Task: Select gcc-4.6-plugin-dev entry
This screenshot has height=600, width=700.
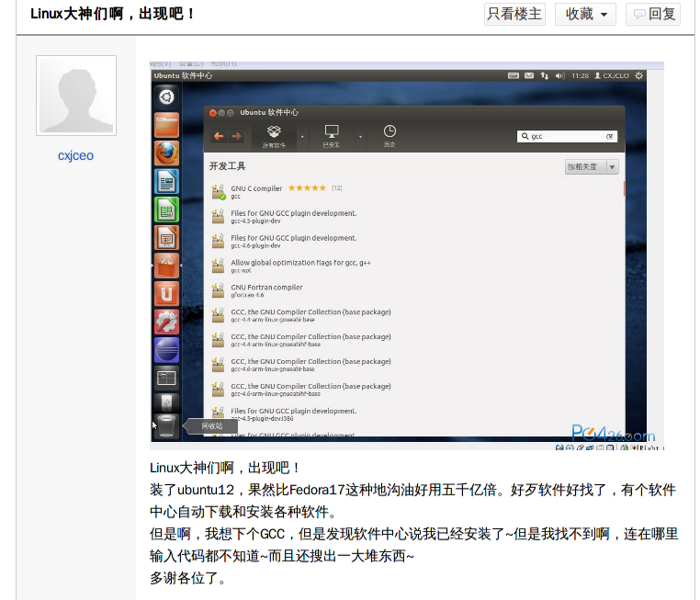Action: [415, 242]
